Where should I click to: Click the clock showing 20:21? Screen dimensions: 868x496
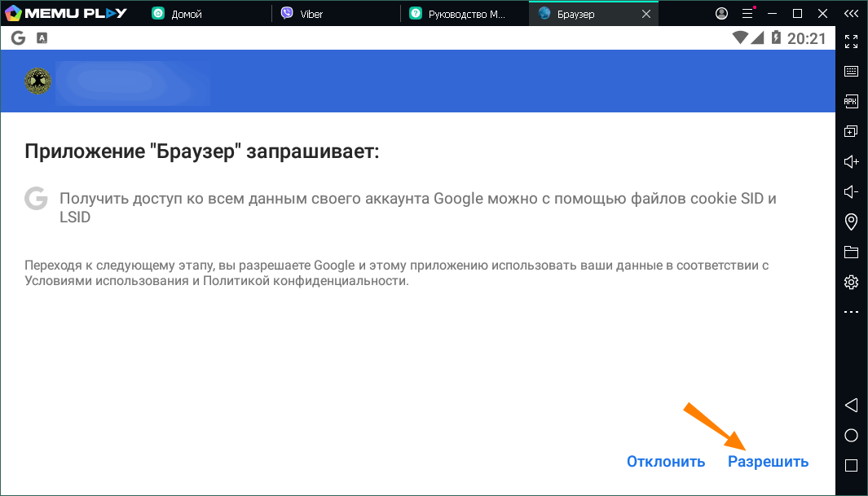[807, 38]
